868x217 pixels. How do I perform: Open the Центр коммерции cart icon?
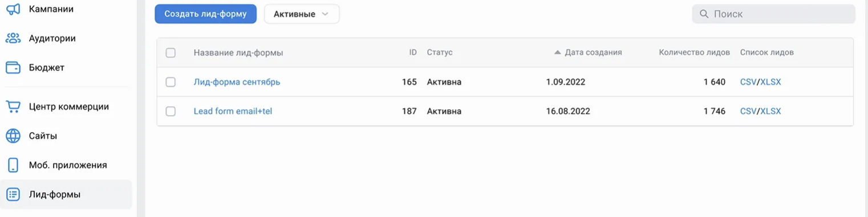pos(13,107)
